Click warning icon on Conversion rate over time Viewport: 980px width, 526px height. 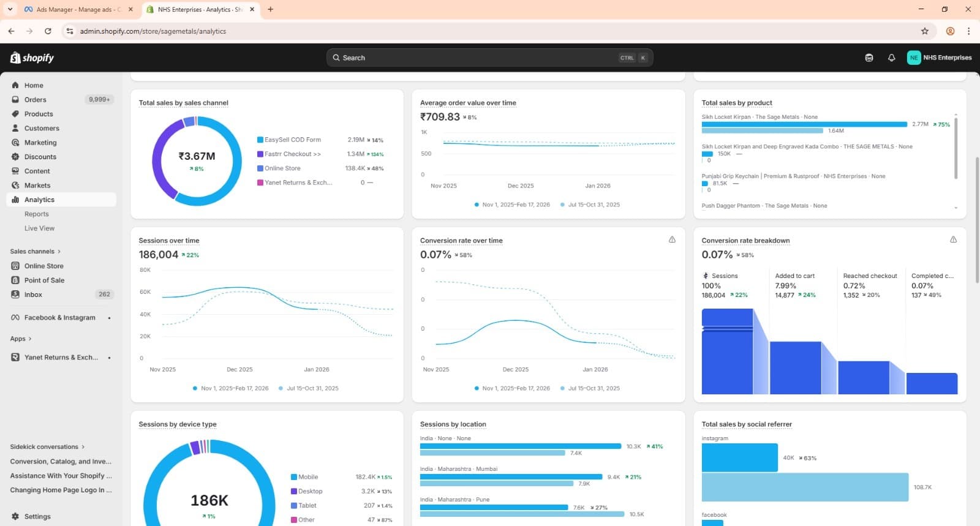[672, 239]
